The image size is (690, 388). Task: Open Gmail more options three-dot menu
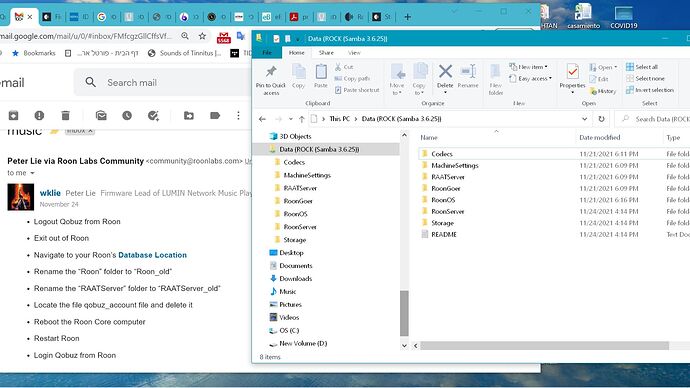click(x=238, y=115)
